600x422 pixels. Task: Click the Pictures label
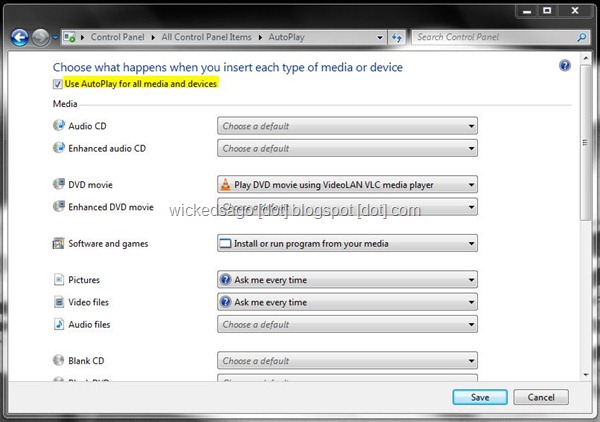pyautogui.click(x=84, y=280)
